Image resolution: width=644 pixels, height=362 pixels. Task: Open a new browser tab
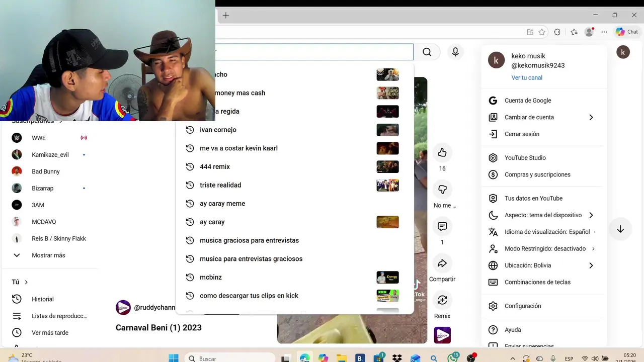coord(226,16)
